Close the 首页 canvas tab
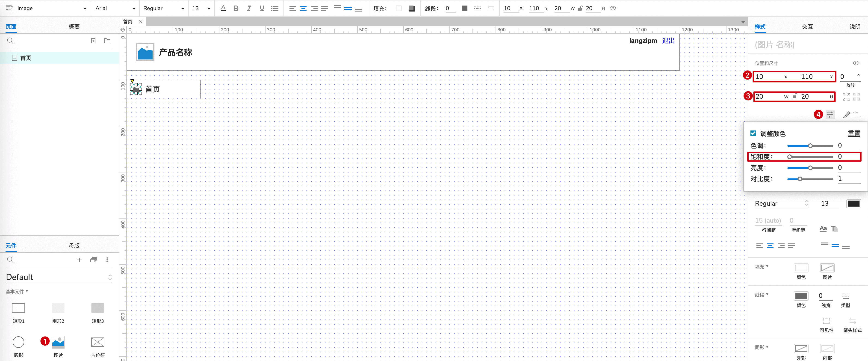 click(x=141, y=22)
